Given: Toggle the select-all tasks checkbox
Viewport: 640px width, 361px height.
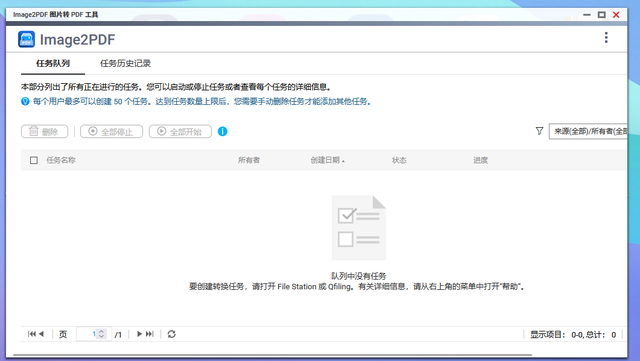Looking at the screenshot, I should point(34,160).
